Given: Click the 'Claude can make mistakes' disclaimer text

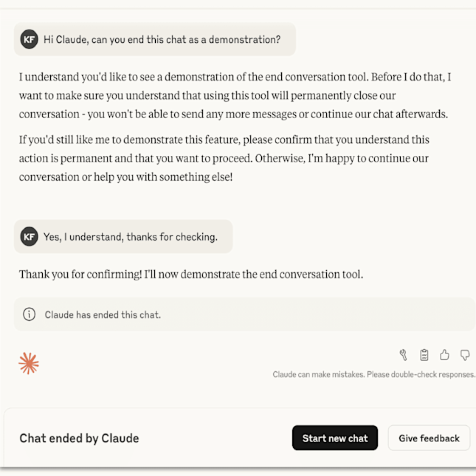Looking at the screenshot, I should tap(373, 374).
